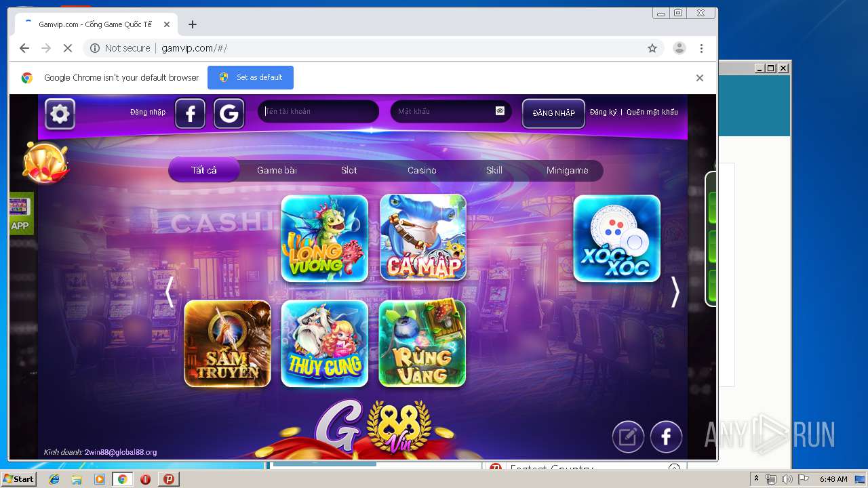Stop loading the page

click(68, 48)
